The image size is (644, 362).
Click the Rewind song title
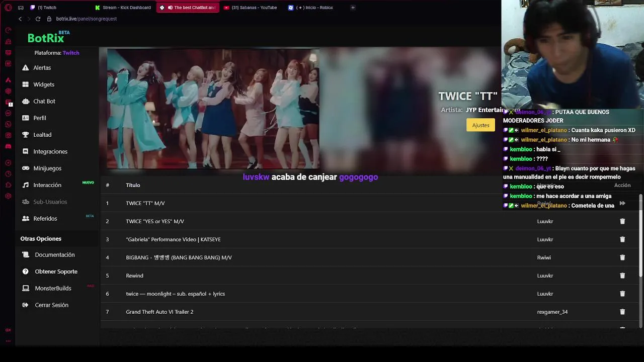(x=134, y=276)
